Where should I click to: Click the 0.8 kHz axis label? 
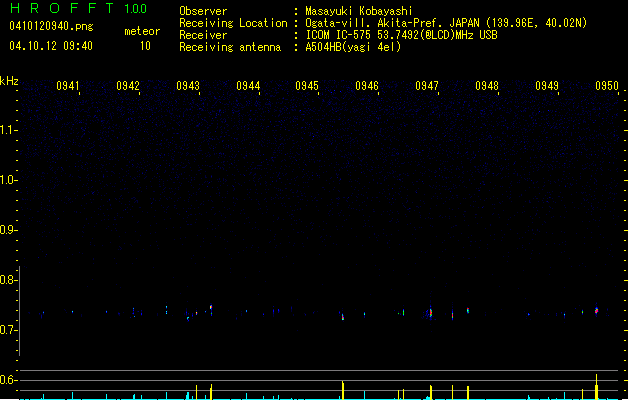(8, 280)
